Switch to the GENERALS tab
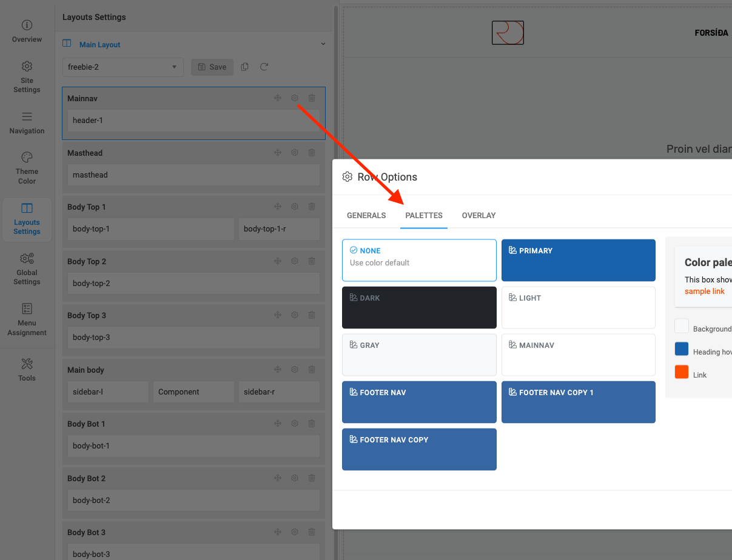This screenshot has width=732, height=560. (x=366, y=216)
